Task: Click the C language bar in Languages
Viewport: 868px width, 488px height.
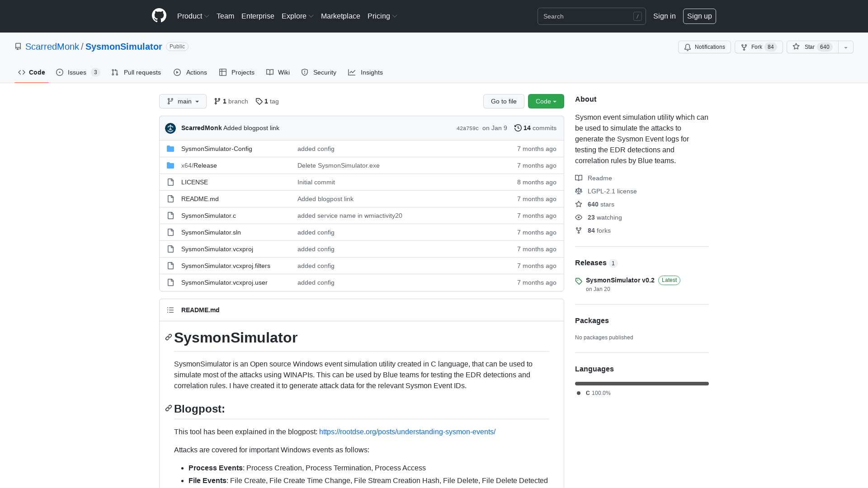Action: [642, 384]
